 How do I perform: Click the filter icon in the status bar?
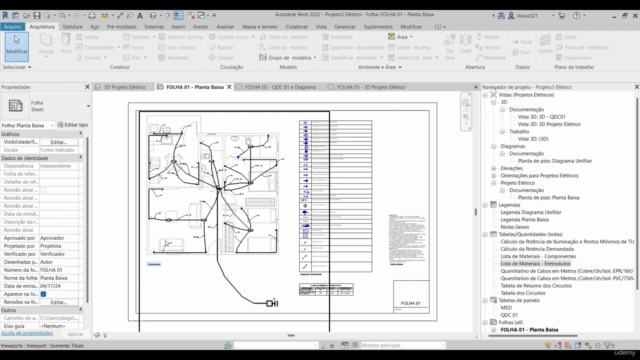607,345
